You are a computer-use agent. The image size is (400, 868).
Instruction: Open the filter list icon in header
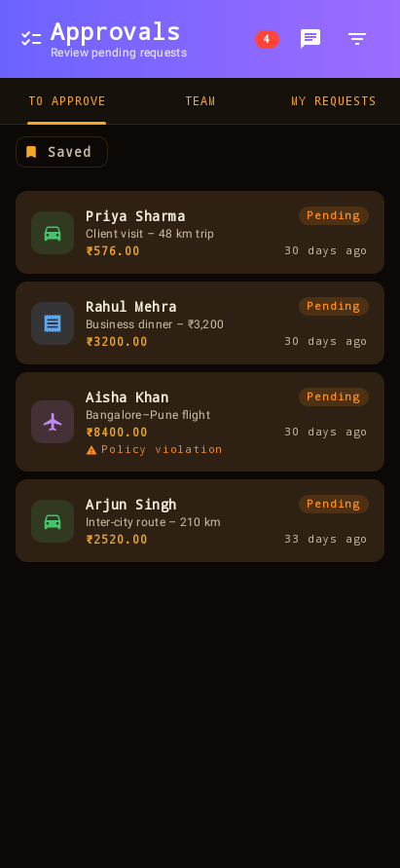357,39
